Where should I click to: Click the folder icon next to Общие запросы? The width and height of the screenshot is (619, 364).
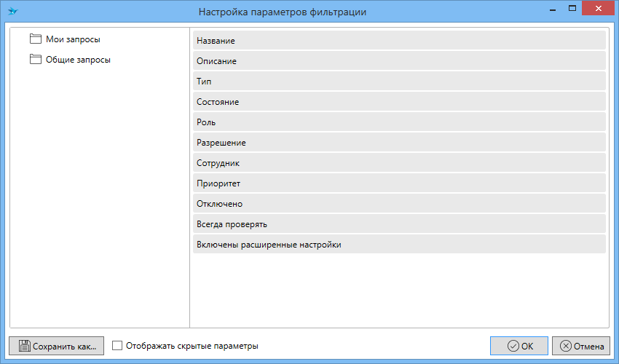tap(36, 60)
